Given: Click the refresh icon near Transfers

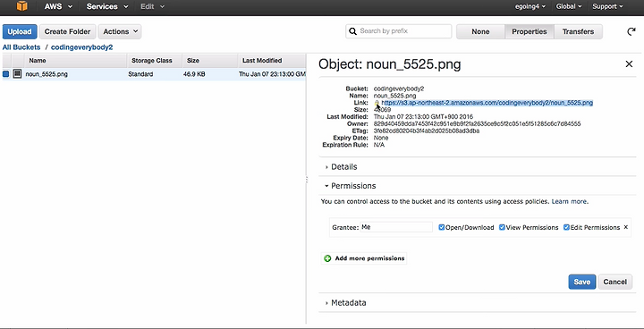Looking at the screenshot, I should (631, 31).
